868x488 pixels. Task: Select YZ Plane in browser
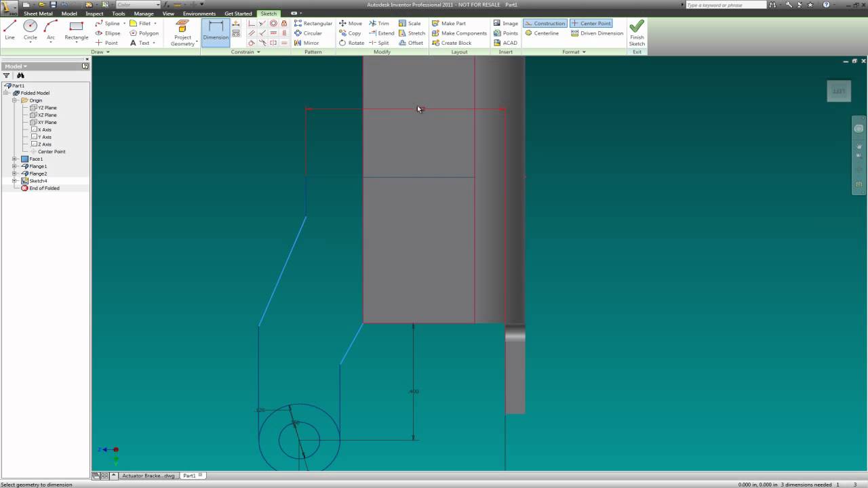point(43,108)
